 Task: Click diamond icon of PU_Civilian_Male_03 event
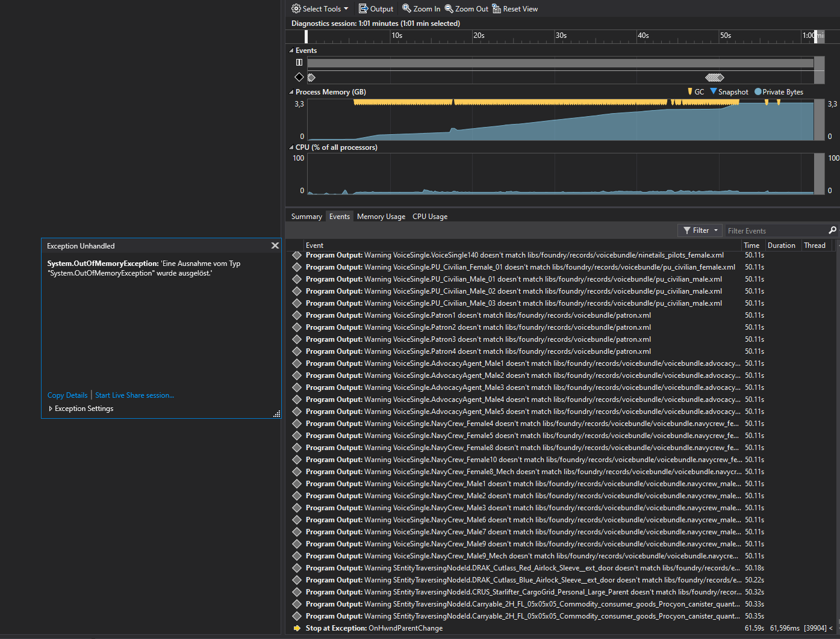pos(297,303)
